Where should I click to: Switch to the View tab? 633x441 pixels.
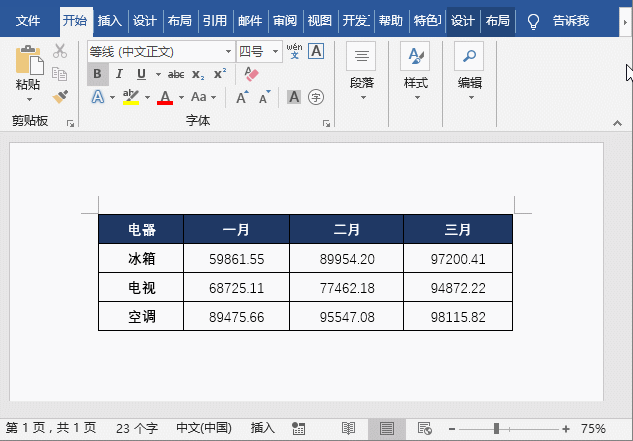[319, 21]
